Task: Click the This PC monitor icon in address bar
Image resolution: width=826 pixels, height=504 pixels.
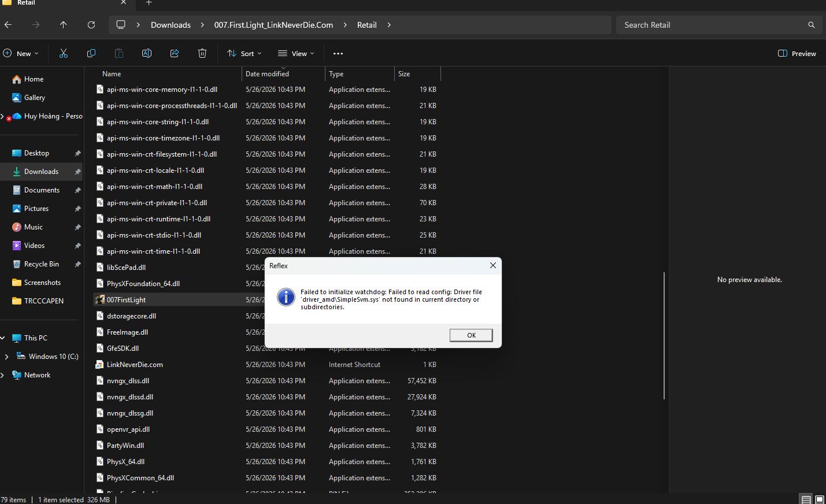Action: coord(121,25)
